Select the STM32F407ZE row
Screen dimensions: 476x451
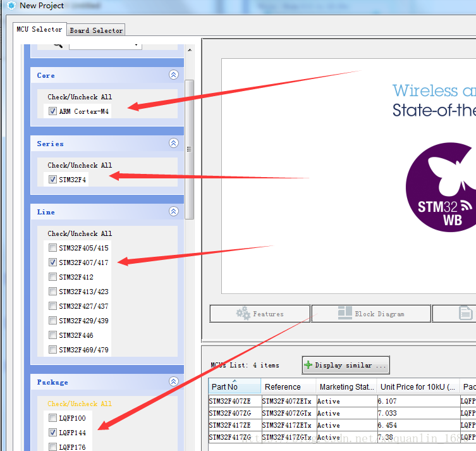coord(342,401)
